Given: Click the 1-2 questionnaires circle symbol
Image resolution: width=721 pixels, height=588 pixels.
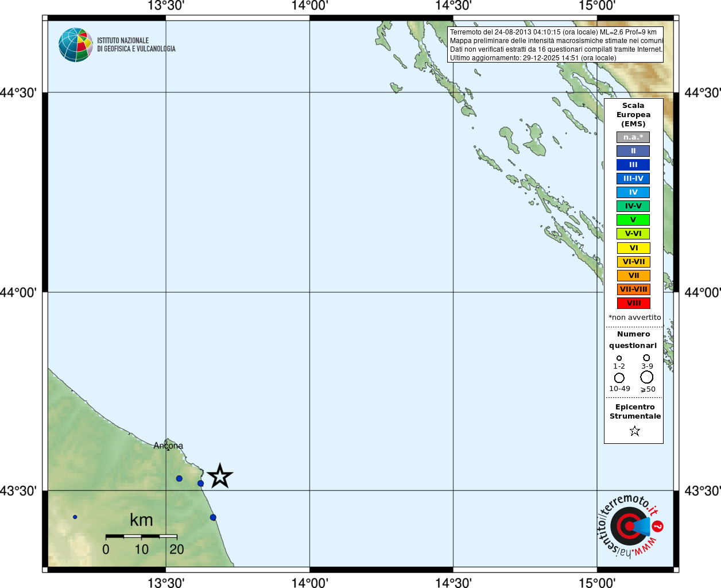Looking at the screenshot, I should point(619,358).
